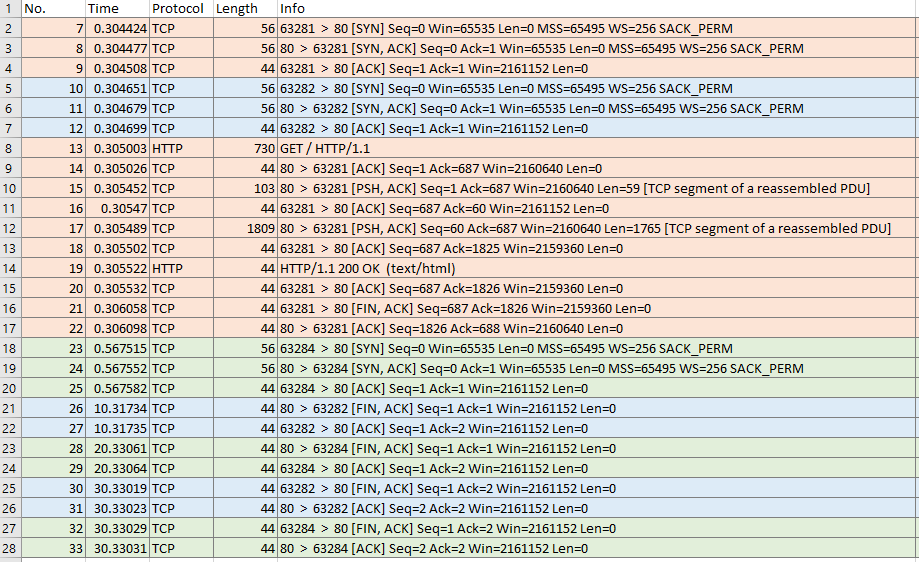This screenshot has width=919, height=562.
Task: Click packet number 17 cell
Action: tap(53, 229)
